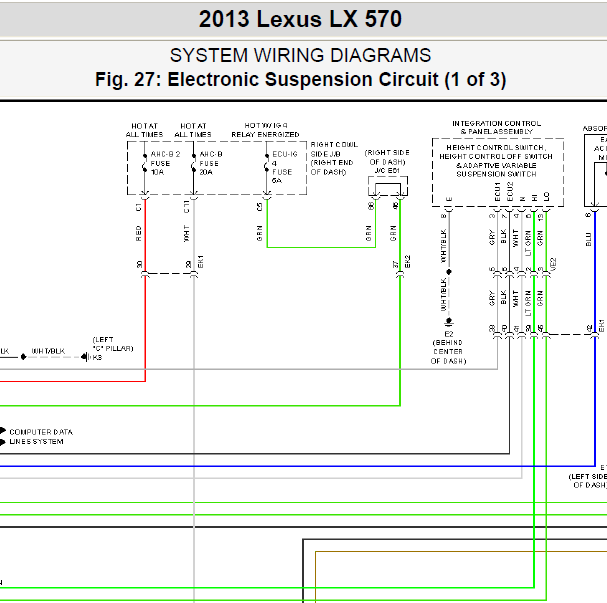
Task: Click the "WHT/BLK" label left of K3 ground
Action: 48,351
